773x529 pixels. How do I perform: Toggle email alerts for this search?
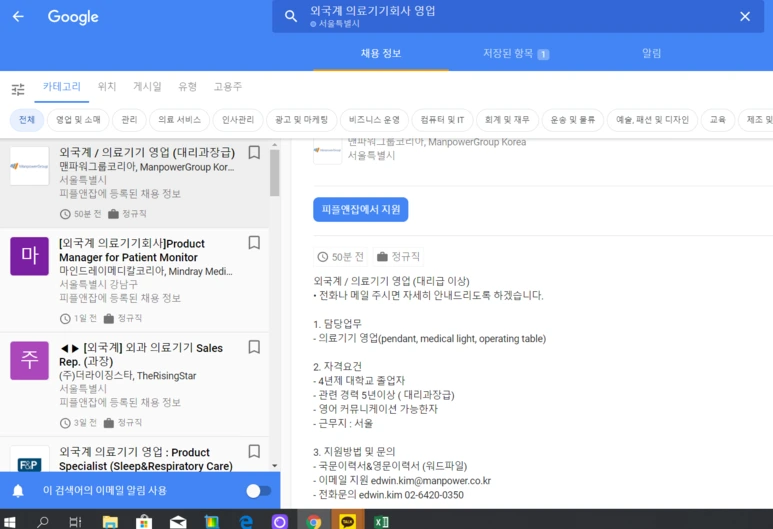[x=259, y=491]
